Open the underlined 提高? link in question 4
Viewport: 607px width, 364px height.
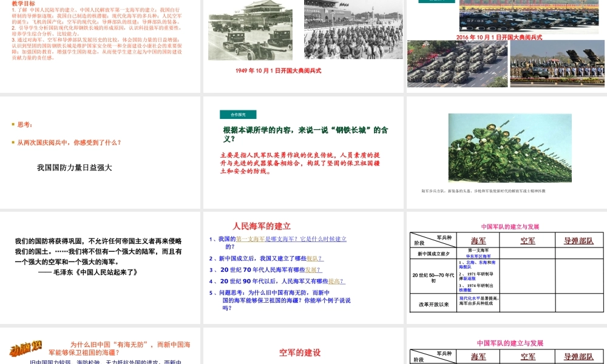point(337,281)
